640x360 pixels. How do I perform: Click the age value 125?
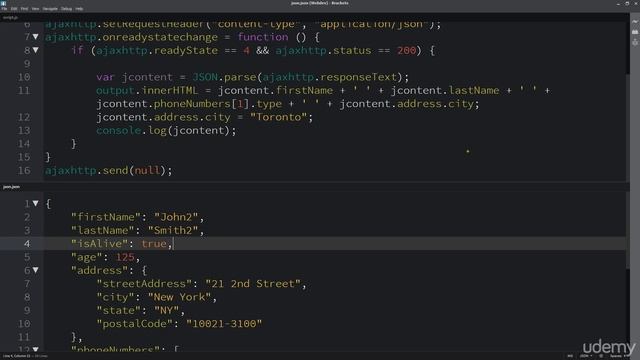coord(125,257)
